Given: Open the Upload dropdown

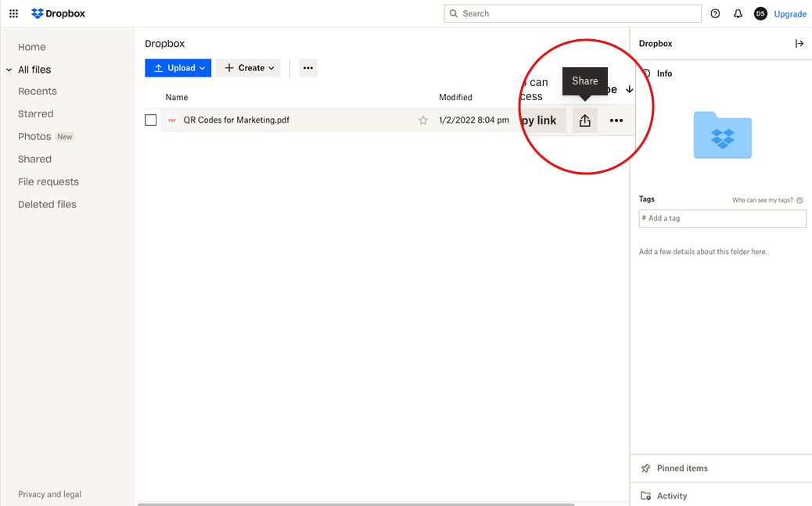Looking at the screenshot, I should 178,68.
